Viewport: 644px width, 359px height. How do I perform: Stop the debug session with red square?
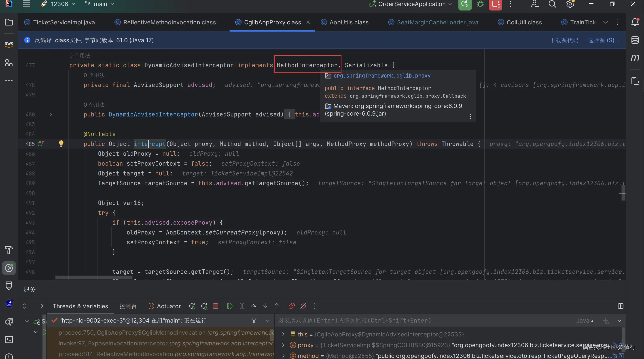pos(216,306)
